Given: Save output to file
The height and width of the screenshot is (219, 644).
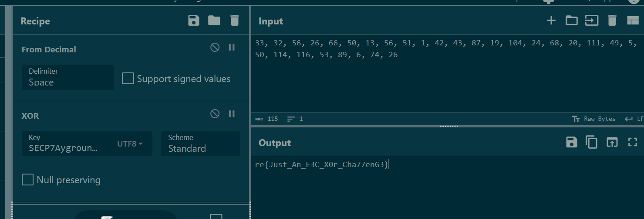Looking at the screenshot, I should click(571, 142).
